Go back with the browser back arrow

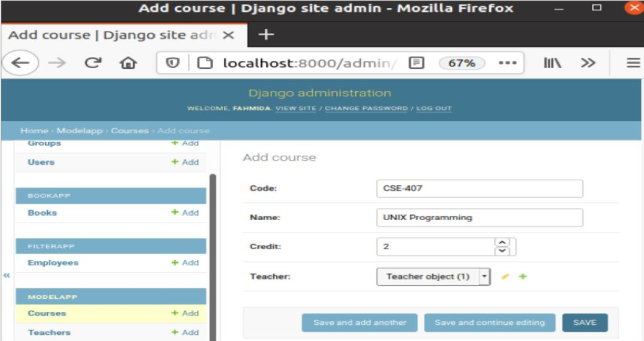pyautogui.click(x=20, y=63)
